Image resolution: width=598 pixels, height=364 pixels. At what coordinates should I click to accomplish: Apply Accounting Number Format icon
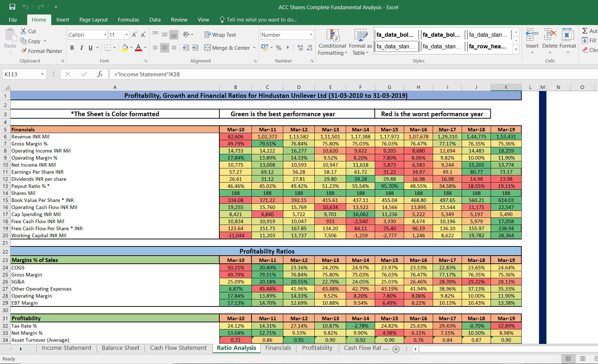click(265, 47)
